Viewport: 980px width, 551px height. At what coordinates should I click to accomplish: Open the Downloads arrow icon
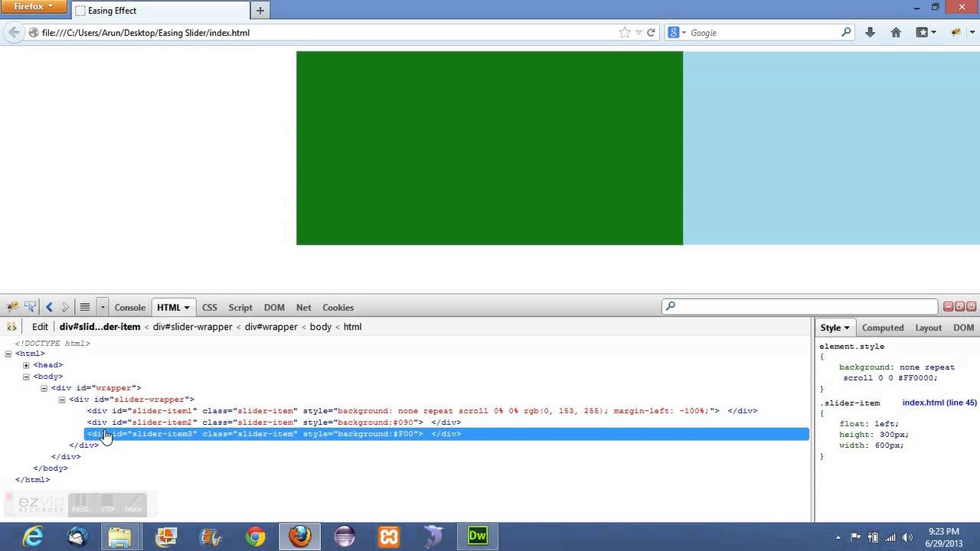[870, 32]
